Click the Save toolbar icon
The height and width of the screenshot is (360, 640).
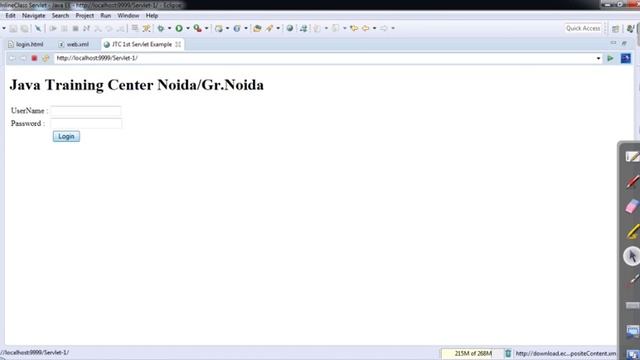point(13,29)
